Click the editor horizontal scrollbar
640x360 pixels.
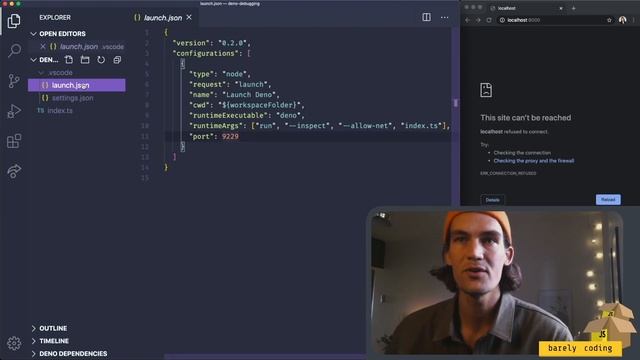pos(264,357)
